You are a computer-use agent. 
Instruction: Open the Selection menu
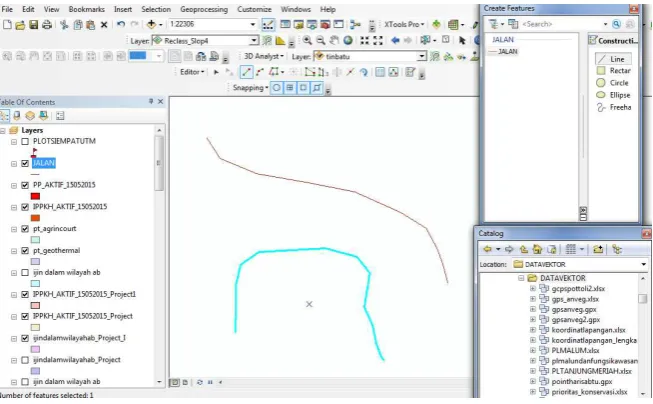[156, 9]
